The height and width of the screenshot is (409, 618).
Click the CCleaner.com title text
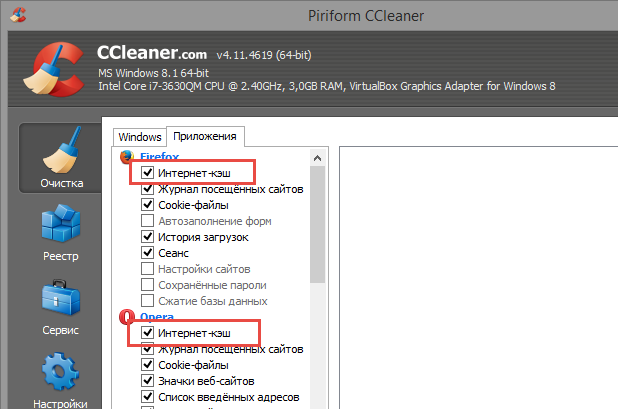152,53
